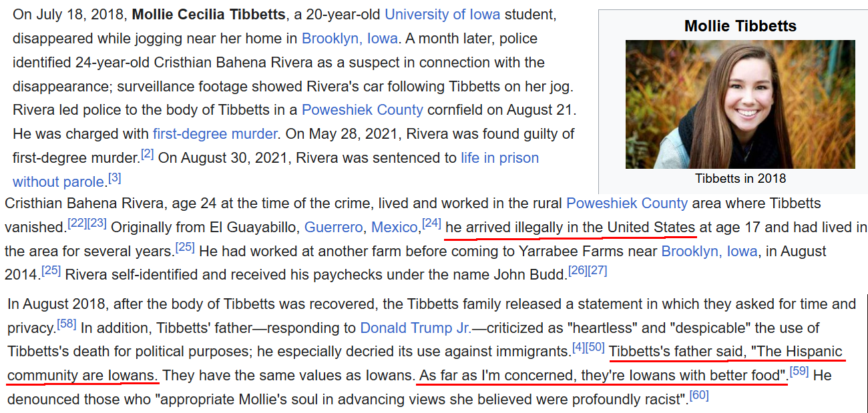868x413 pixels.
Task: Follow the Guerrero link
Action: [334, 228]
